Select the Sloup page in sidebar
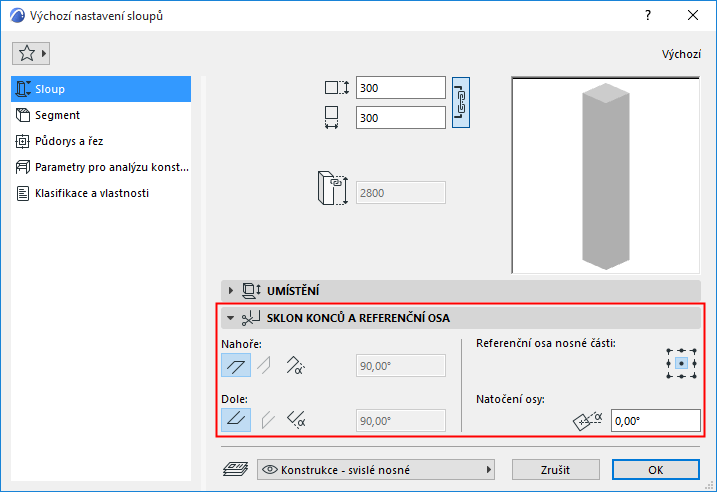 (x=101, y=89)
